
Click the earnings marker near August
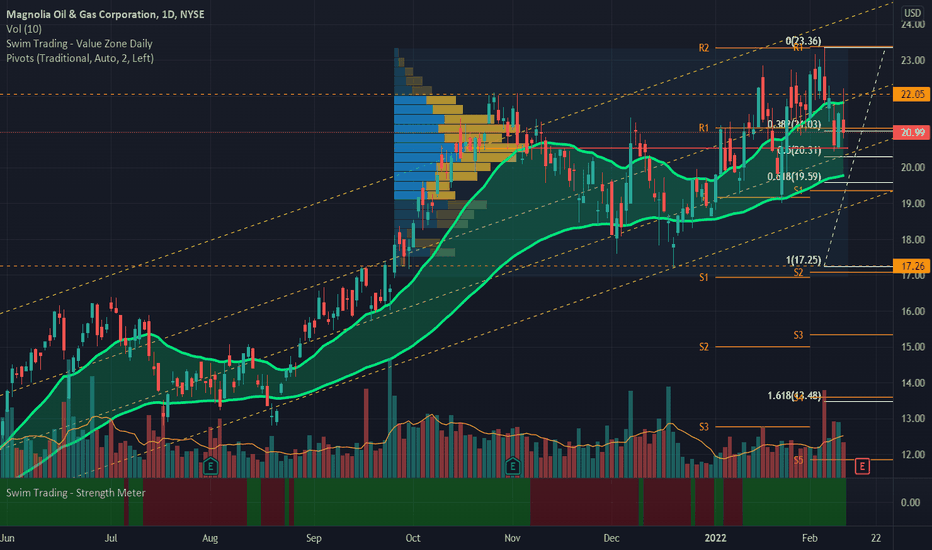coord(210,466)
